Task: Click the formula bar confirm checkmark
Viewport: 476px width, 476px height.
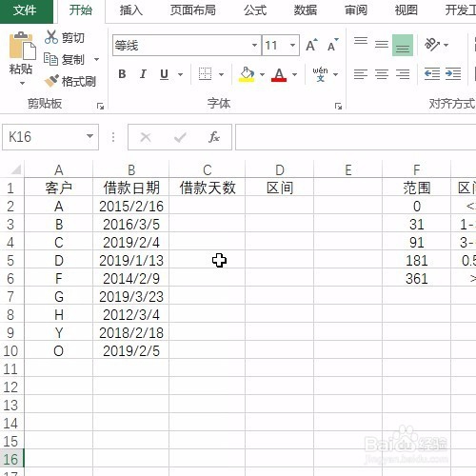Action: click(x=180, y=137)
